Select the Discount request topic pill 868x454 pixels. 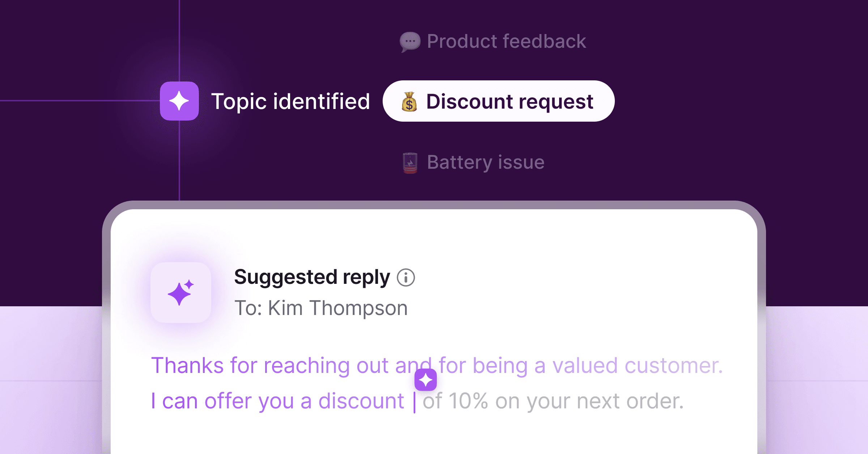click(x=498, y=101)
